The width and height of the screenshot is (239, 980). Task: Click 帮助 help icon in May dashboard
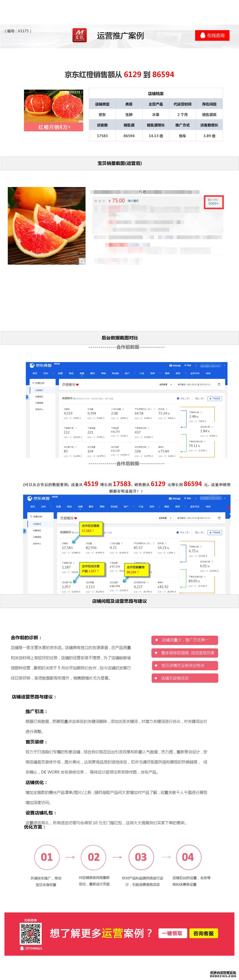[185, 365]
